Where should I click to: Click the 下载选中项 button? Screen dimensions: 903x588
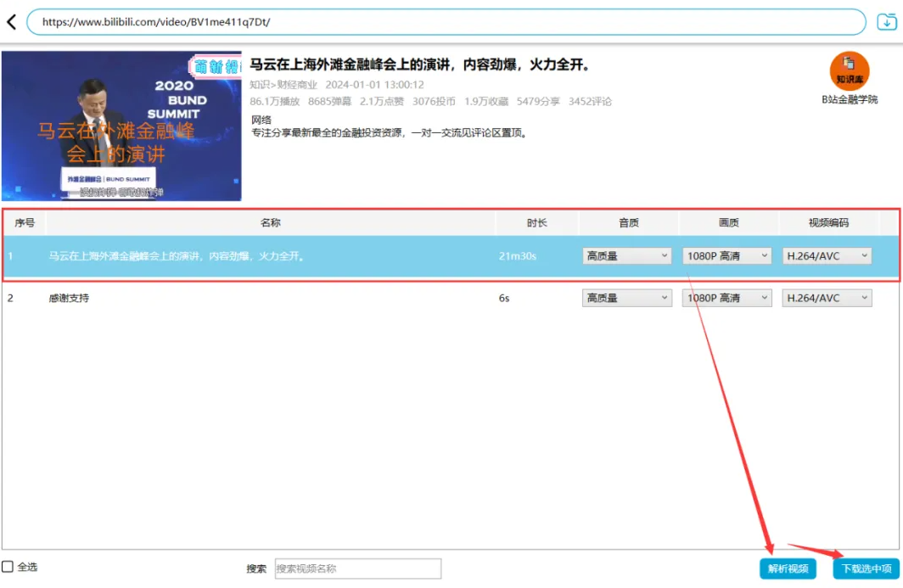point(867,568)
